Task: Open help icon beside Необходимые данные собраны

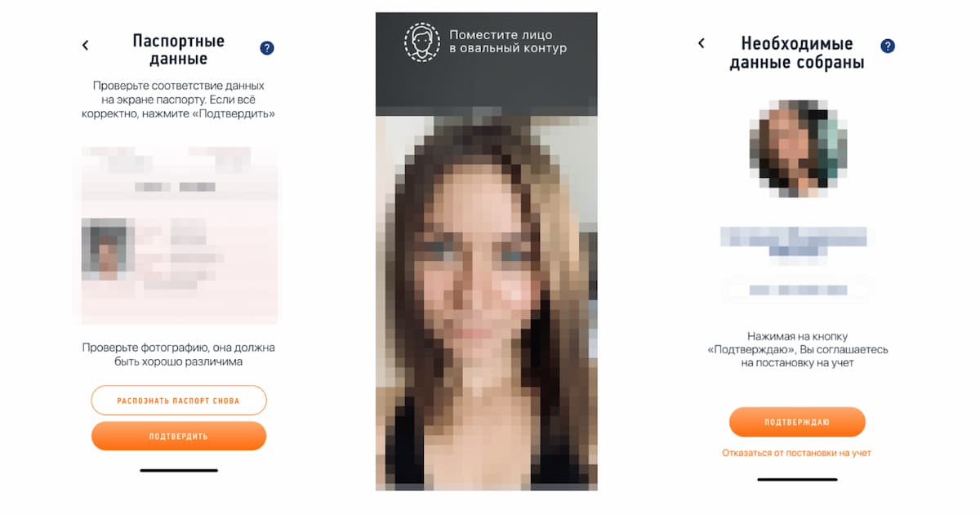Action: 888,47
